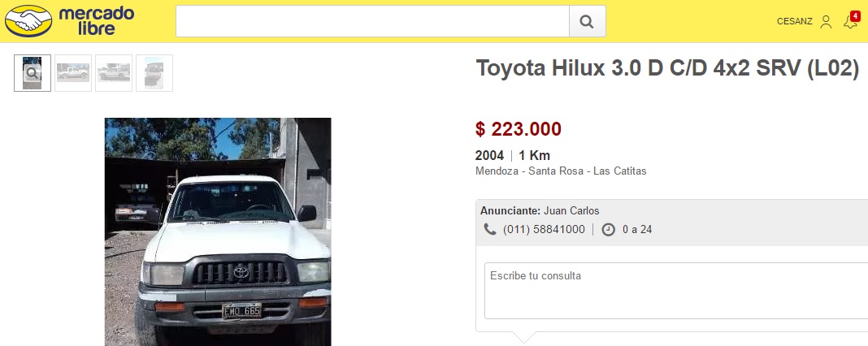Image resolution: width=868 pixels, height=346 pixels.
Task: Open the user profile icon
Action: (x=826, y=22)
